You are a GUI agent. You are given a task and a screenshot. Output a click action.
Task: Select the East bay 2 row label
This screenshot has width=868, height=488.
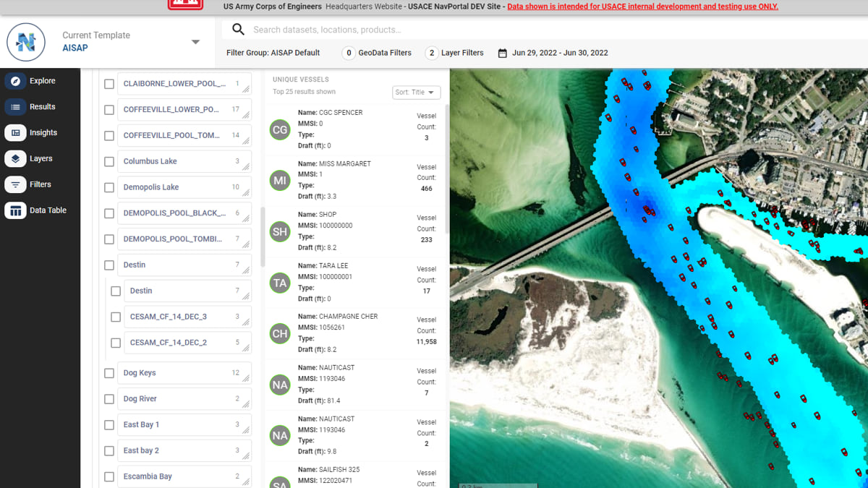(141, 451)
